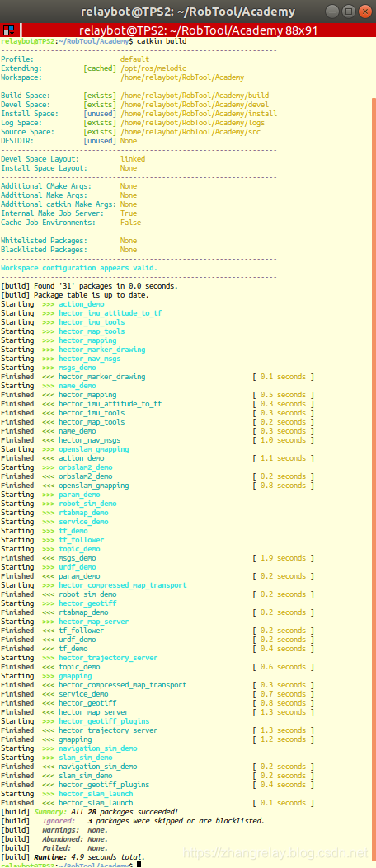Click the 'Starting >>> navigation_sim_demo' line
The height and width of the screenshot is (868, 376).
pyautogui.click(x=69, y=748)
